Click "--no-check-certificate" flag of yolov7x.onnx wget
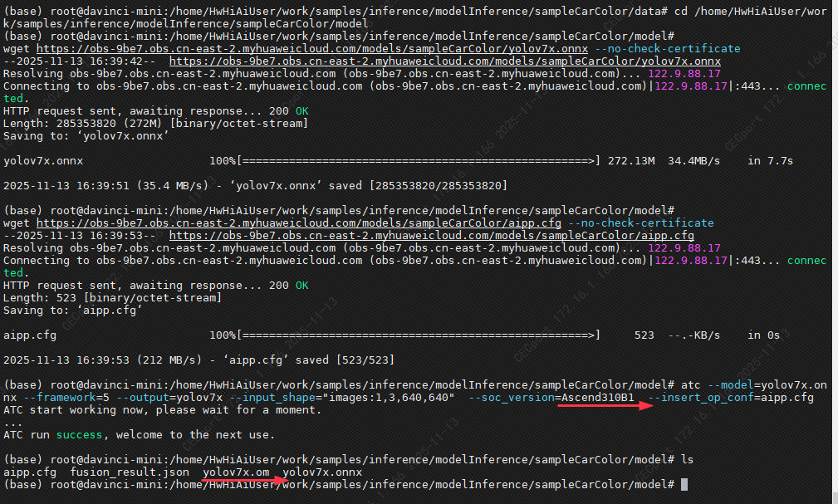The image size is (838, 504). point(668,49)
